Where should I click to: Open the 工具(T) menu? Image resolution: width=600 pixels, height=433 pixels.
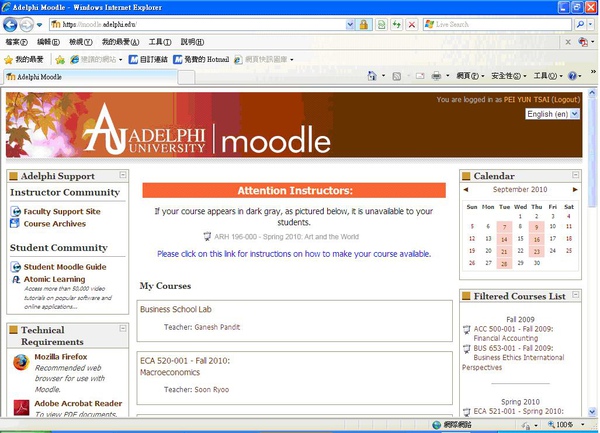click(x=160, y=42)
